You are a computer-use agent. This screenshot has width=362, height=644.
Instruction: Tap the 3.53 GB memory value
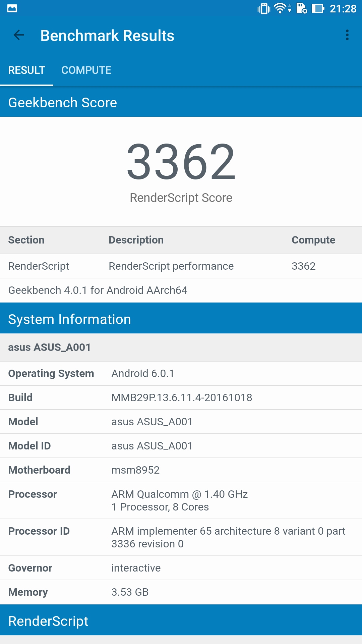click(130, 592)
